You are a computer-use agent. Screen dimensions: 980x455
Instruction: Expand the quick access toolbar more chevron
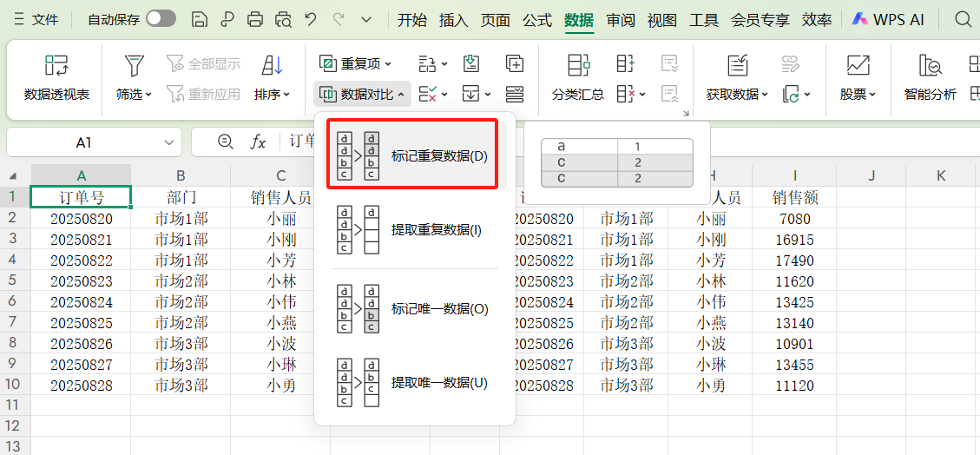pos(367,19)
